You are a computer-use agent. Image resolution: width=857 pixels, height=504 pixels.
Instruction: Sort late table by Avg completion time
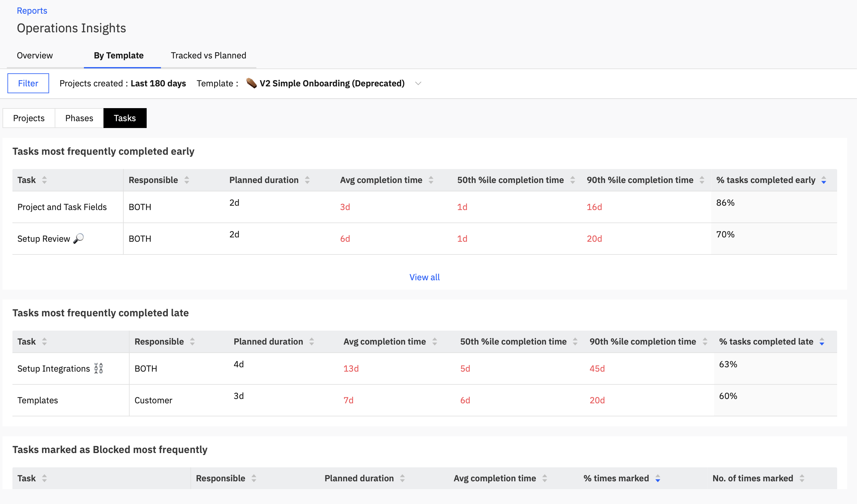click(x=434, y=341)
